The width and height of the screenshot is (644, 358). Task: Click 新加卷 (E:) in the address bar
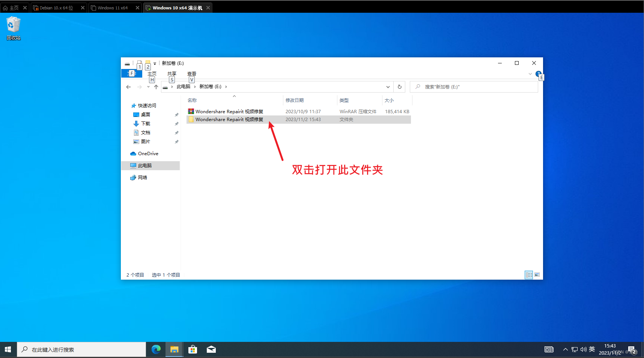click(210, 87)
